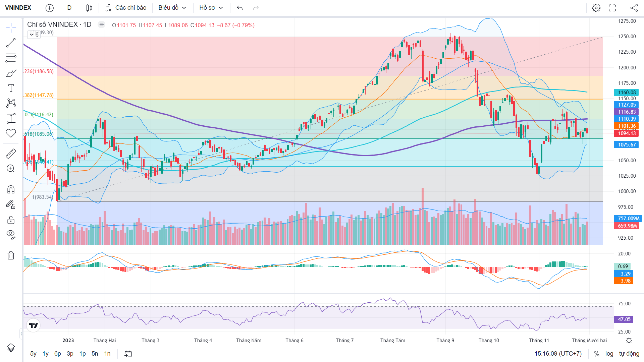Screen dimensions: 644x362
Task: Toggle hide all drawings eye icon
Action: [11, 234]
